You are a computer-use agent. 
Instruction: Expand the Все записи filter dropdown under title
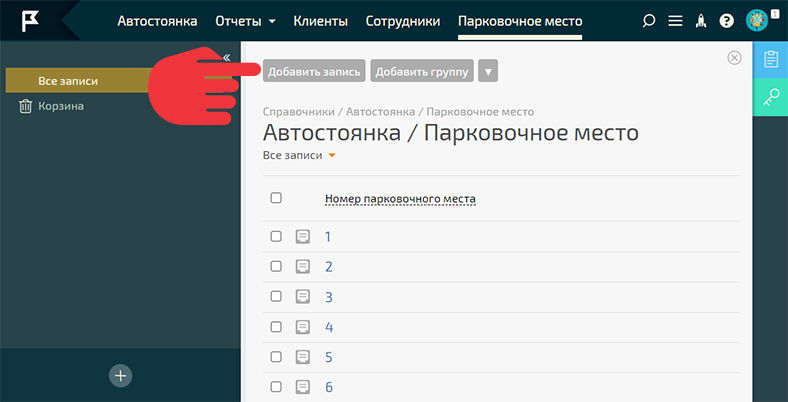click(298, 156)
